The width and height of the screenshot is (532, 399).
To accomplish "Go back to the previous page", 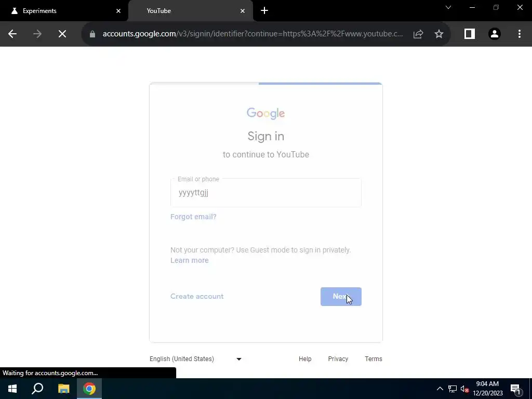I will [x=12, y=34].
